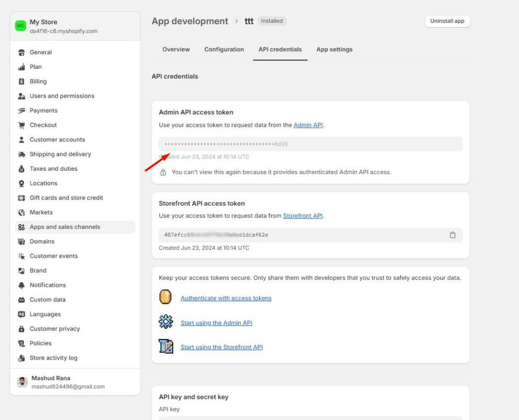The width and height of the screenshot is (519, 420).
Task: Open the Admin API link
Action: tap(308, 125)
